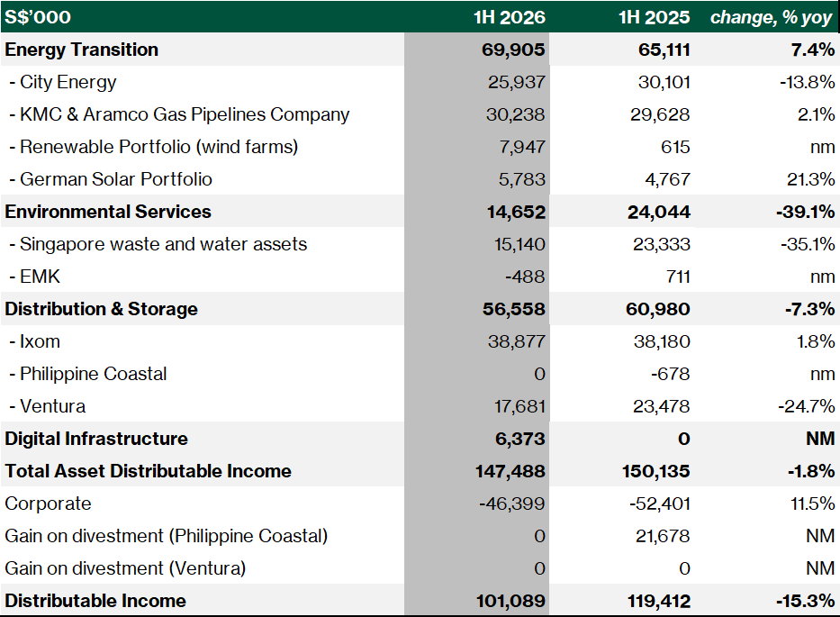Click the '1H 2026' column header
Screen dimensions: 840x617
(510, 17)
